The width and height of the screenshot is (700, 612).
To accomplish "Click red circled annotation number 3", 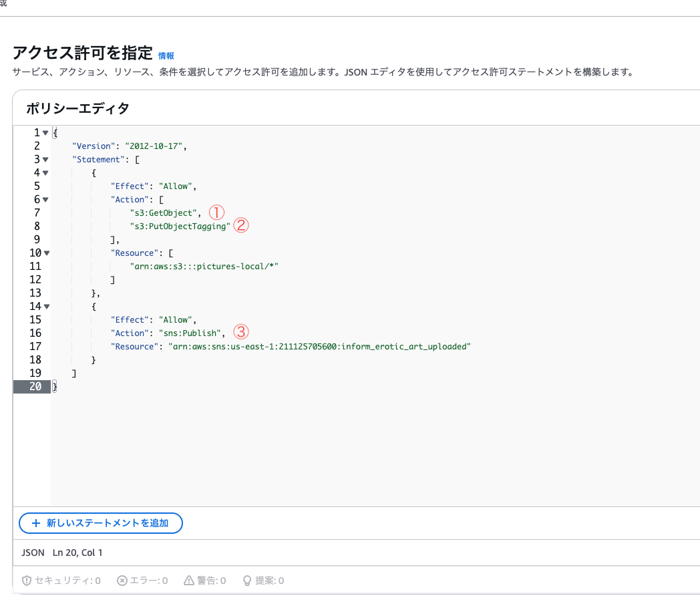I will click(x=241, y=331).
